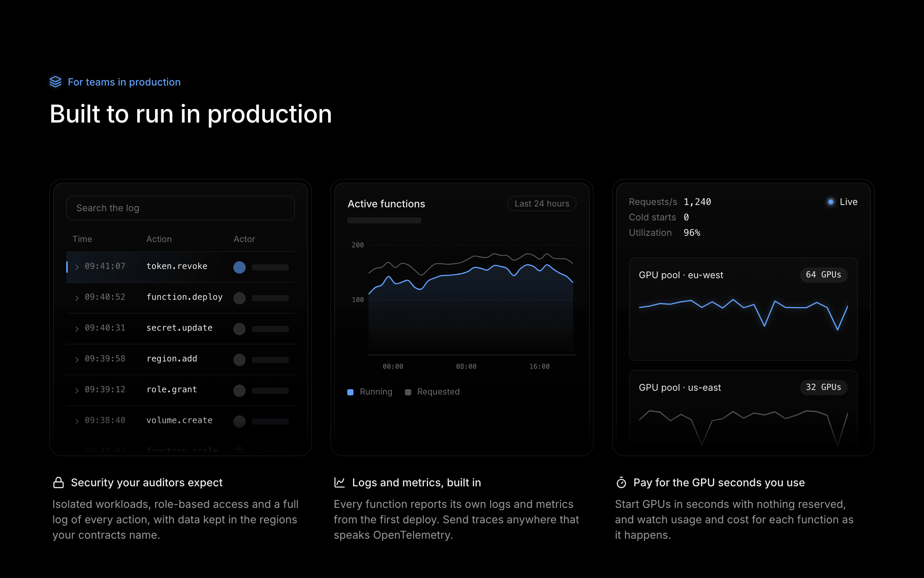This screenshot has height=578, width=924.
Task: Toggle the Running series legend swatch
Action: click(x=350, y=392)
